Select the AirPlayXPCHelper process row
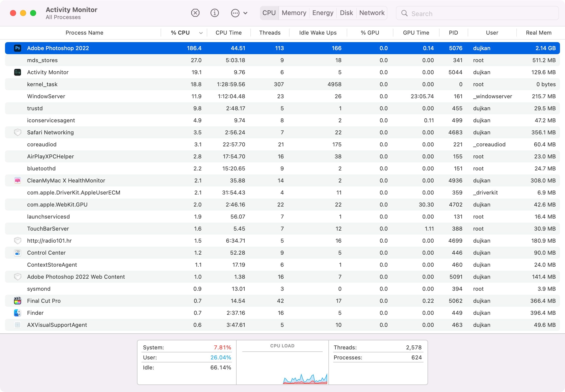565x392 pixels. (x=282, y=156)
